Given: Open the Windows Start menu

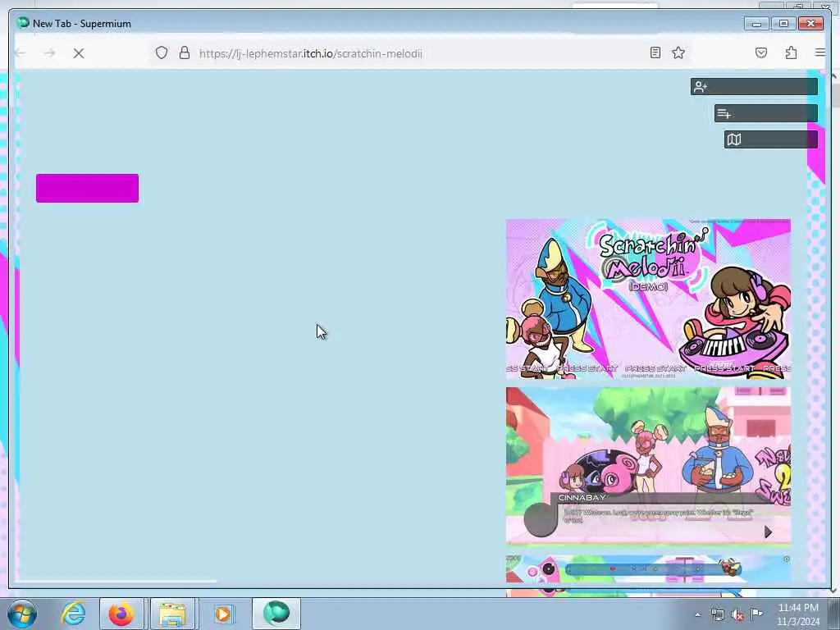Looking at the screenshot, I should pos(22,614).
